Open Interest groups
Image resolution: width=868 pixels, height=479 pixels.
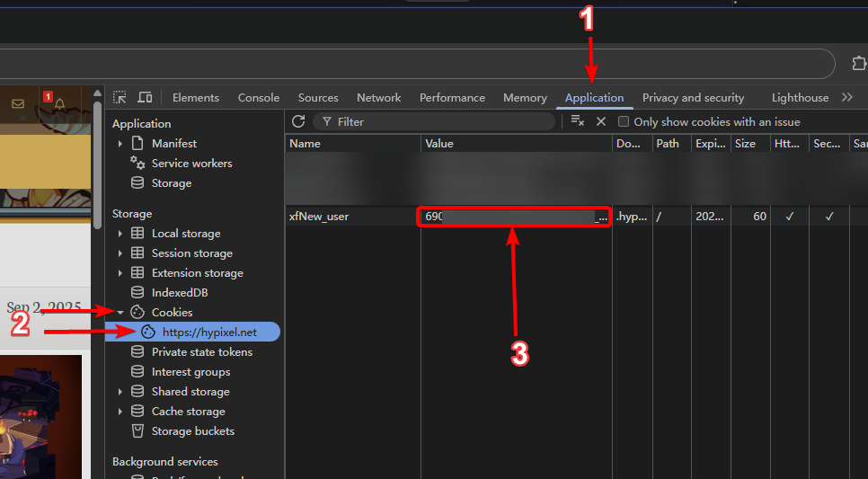[x=191, y=372]
